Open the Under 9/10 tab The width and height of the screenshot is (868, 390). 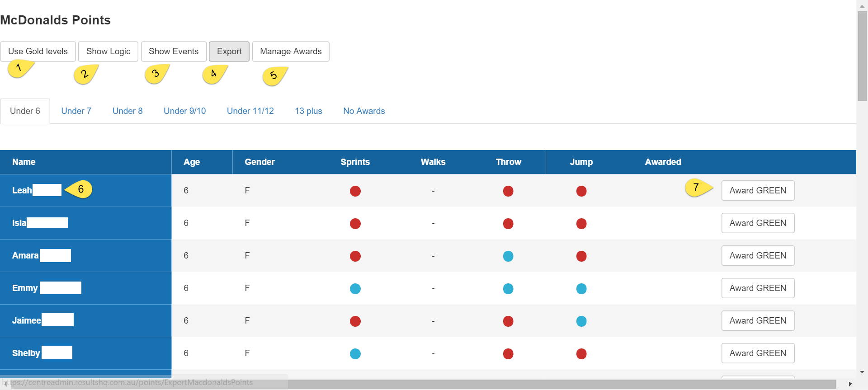tap(185, 111)
